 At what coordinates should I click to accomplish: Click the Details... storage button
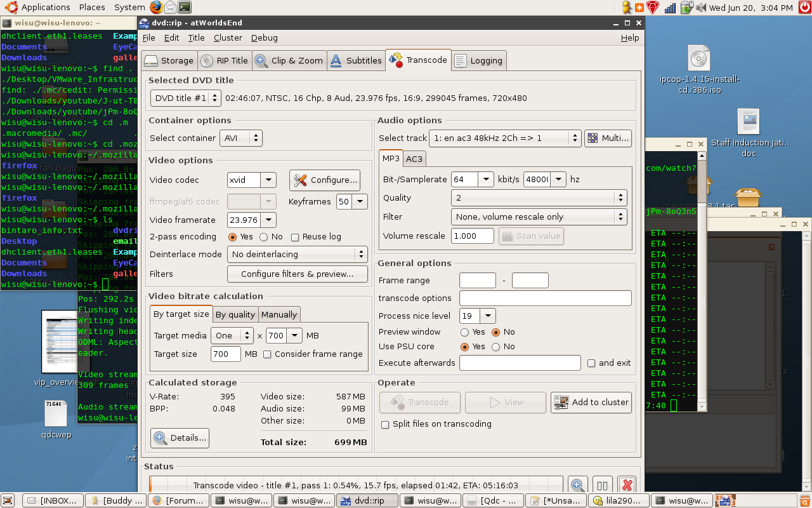click(x=180, y=438)
